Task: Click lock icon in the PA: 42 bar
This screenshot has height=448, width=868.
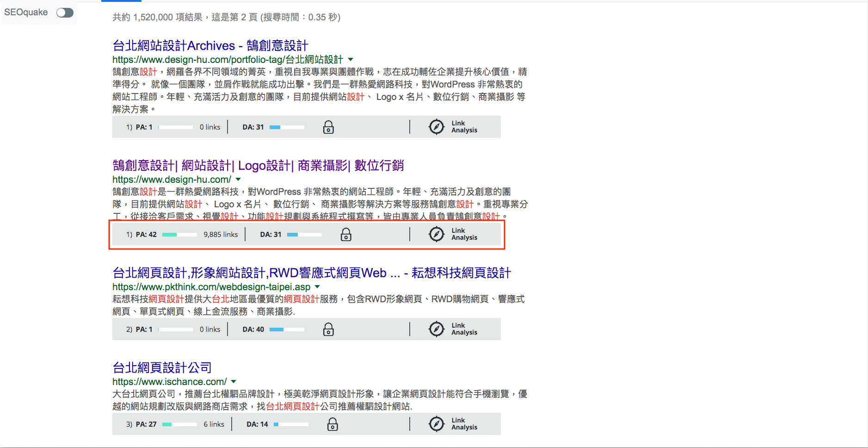Action: tap(346, 234)
